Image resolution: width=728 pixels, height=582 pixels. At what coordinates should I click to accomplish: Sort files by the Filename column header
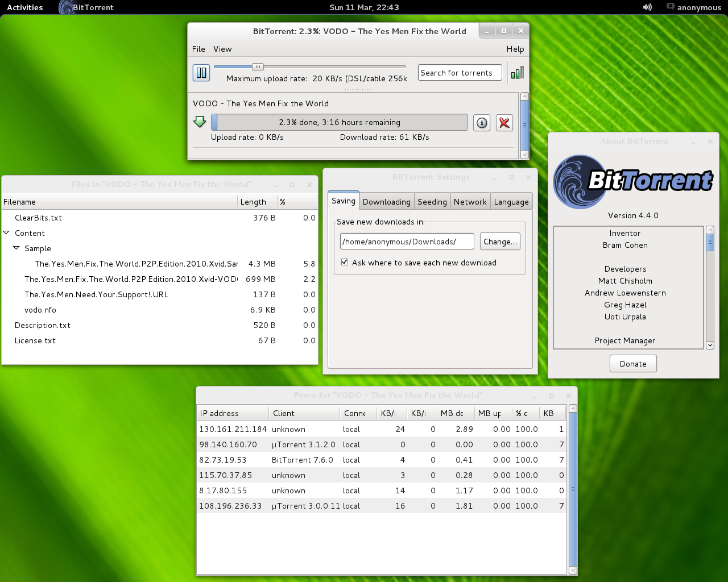click(x=119, y=202)
